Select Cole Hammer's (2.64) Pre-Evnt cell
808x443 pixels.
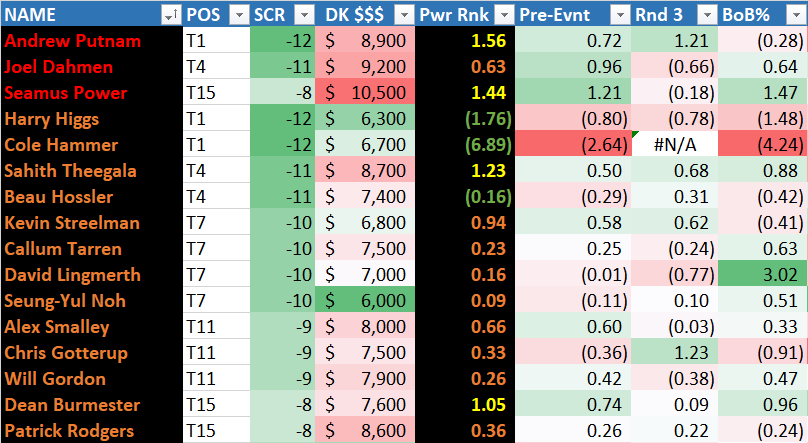click(573, 145)
